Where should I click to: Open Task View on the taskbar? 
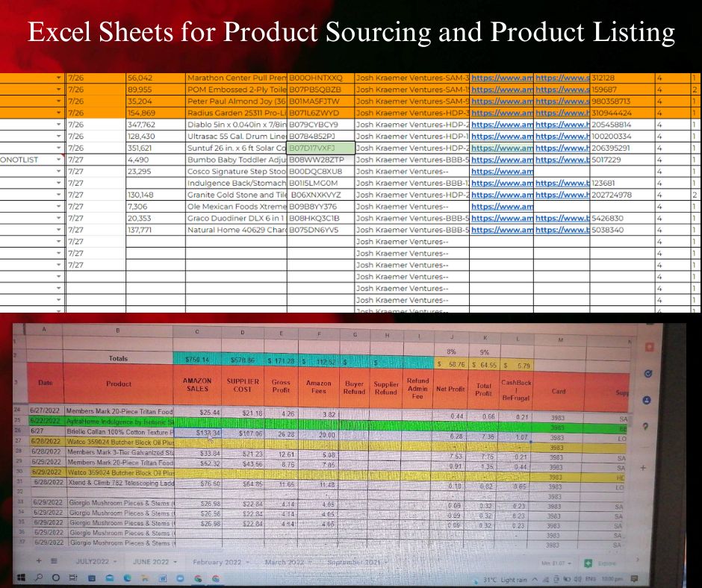tap(73, 578)
